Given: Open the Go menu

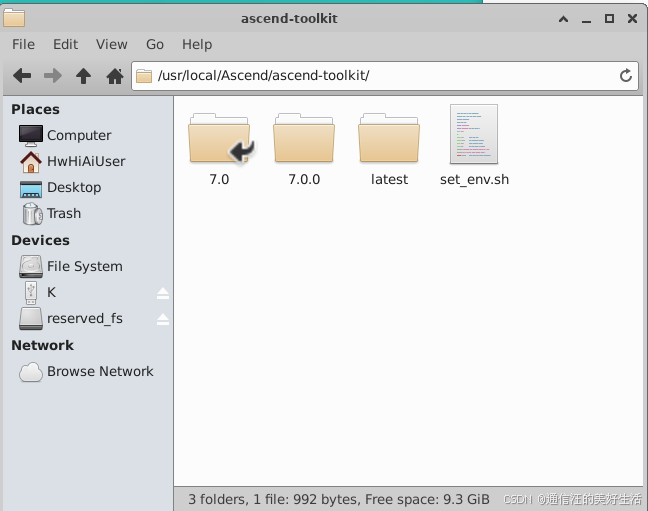Looking at the screenshot, I should (x=155, y=44).
